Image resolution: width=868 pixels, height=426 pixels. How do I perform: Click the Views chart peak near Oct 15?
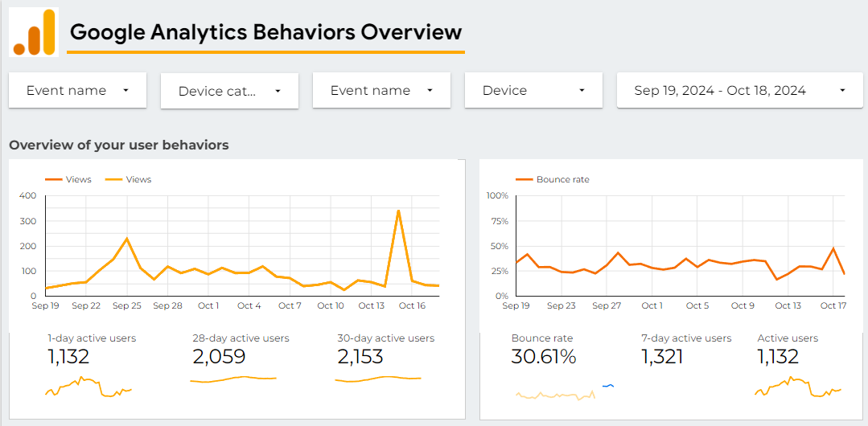[398, 211]
